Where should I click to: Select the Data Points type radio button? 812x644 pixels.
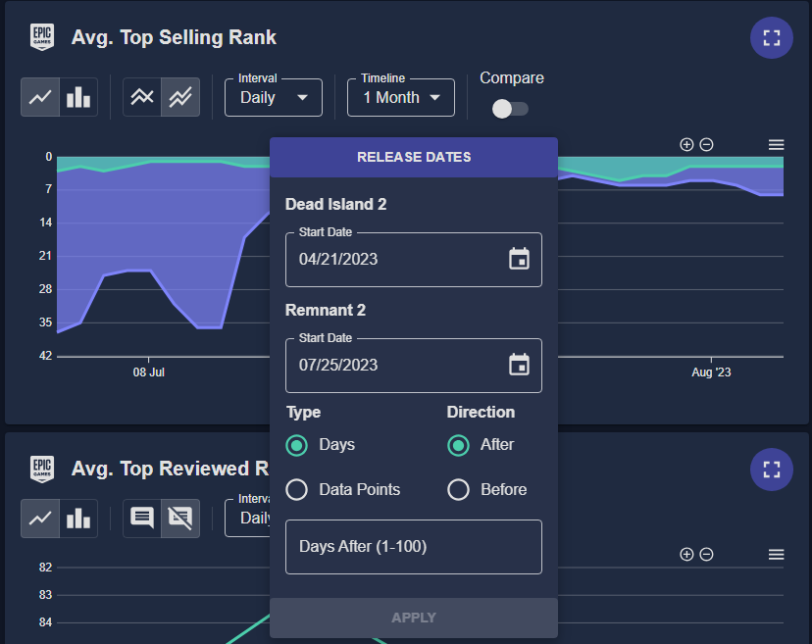click(x=297, y=490)
